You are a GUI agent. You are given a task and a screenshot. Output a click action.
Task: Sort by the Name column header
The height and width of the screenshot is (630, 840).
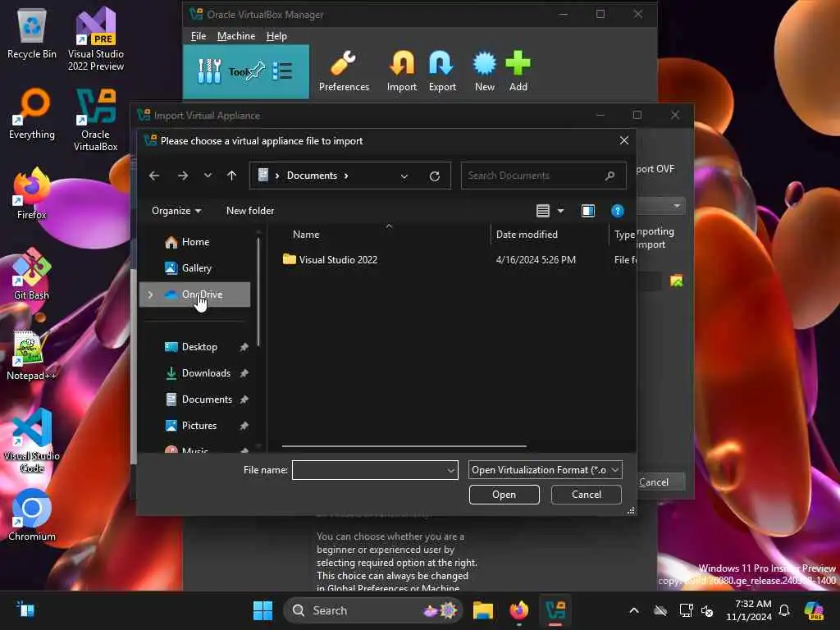coord(305,235)
